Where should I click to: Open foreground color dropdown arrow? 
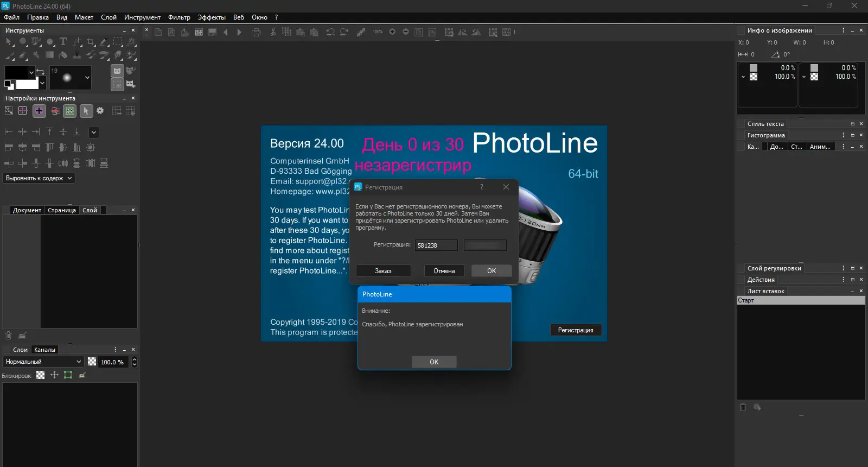point(31,73)
